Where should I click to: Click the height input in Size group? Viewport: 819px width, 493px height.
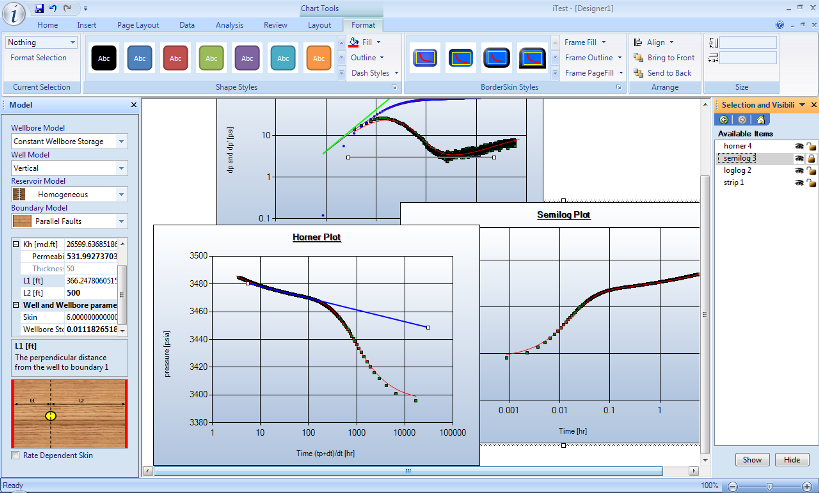[748, 42]
